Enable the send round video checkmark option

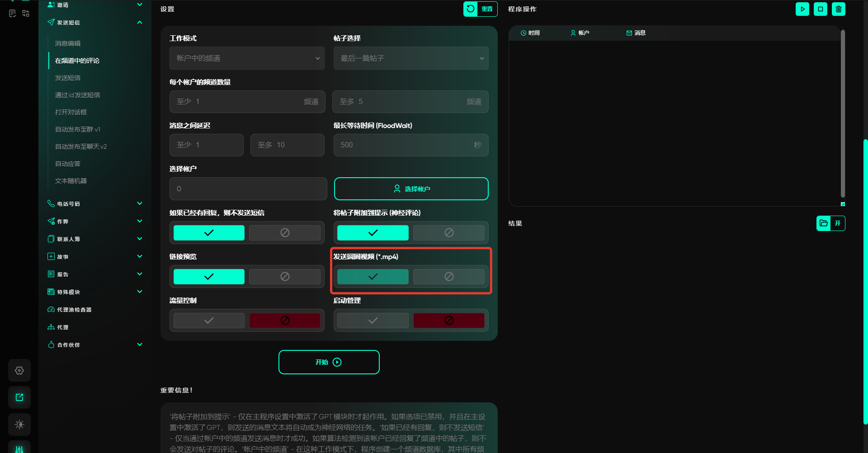373,277
